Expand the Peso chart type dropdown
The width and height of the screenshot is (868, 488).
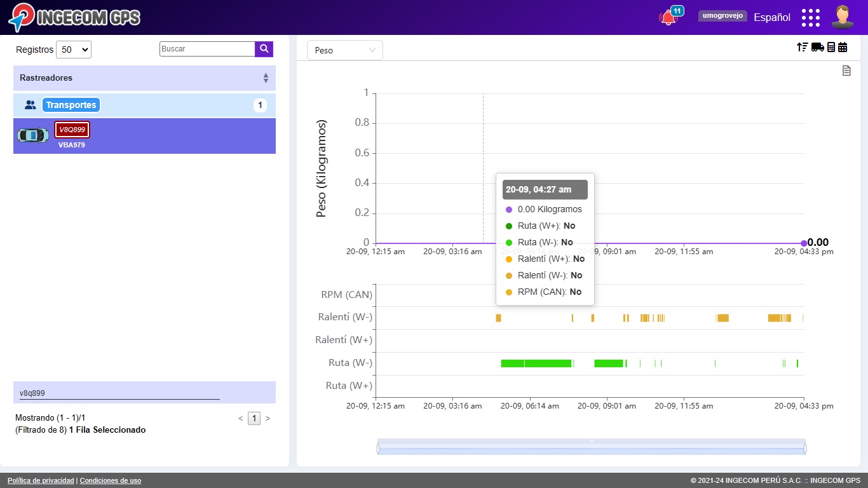coord(344,50)
